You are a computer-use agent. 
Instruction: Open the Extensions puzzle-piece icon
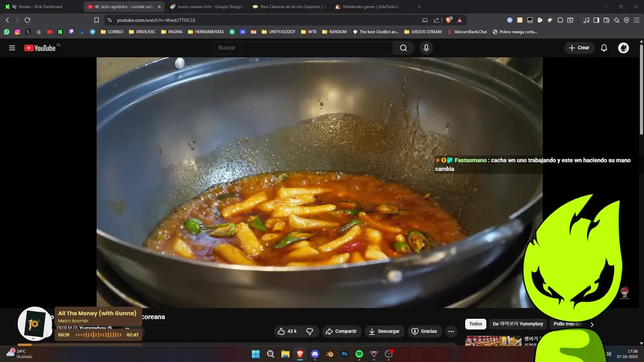pyautogui.click(x=560, y=20)
